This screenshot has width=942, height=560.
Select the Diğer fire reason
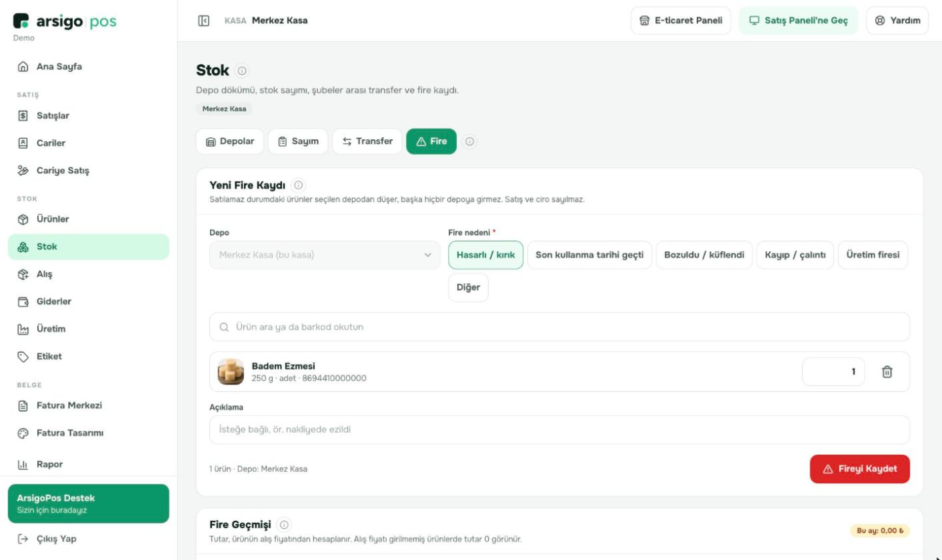(x=468, y=288)
